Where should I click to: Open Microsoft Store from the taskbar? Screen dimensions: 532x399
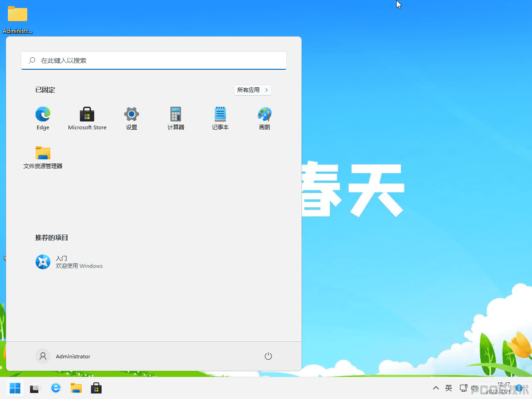[97, 388]
